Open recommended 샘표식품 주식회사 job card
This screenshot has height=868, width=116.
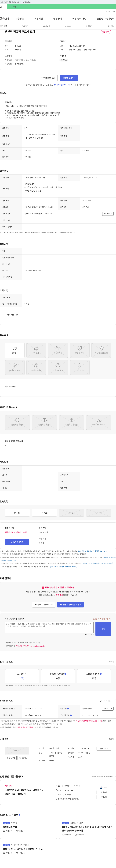tap(87, 829)
